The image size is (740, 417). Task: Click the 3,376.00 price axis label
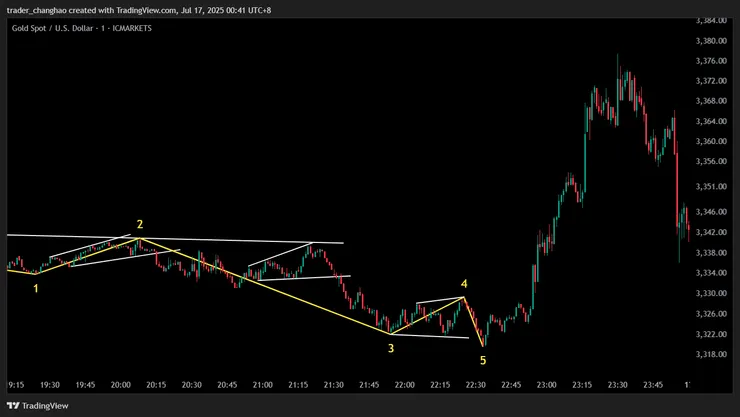711,61
